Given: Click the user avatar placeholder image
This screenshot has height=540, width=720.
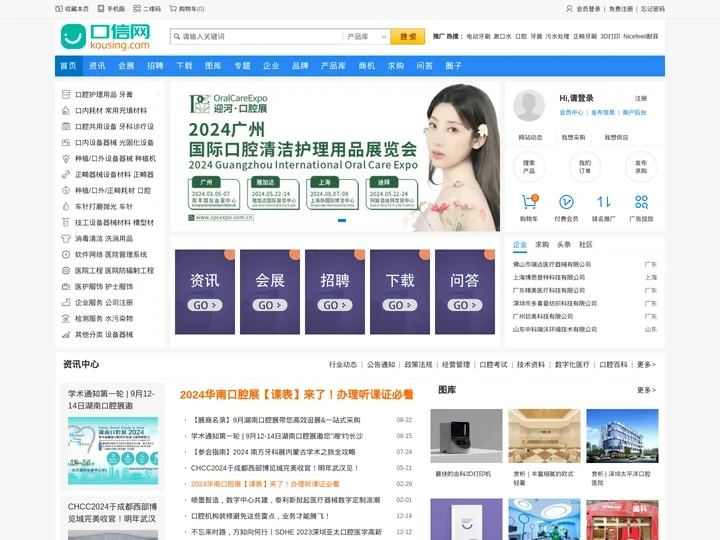Looking at the screenshot, I should pyautogui.click(x=529, y=105).
